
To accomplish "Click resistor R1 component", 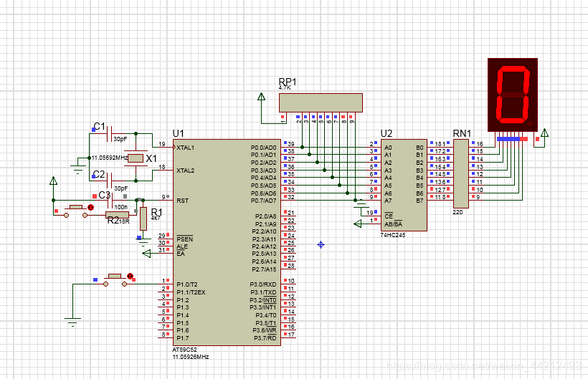I will click(143, 218).
